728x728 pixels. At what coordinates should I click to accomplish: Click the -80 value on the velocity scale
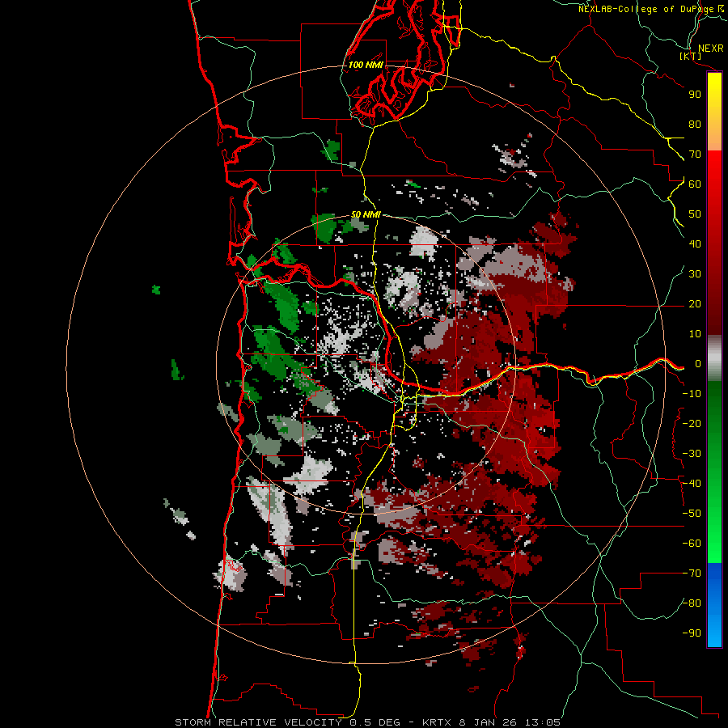pyautogui.click(x=692, y=603)
